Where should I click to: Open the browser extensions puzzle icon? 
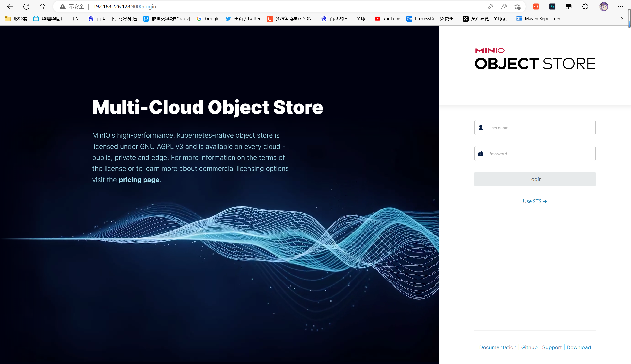(585, 6)
